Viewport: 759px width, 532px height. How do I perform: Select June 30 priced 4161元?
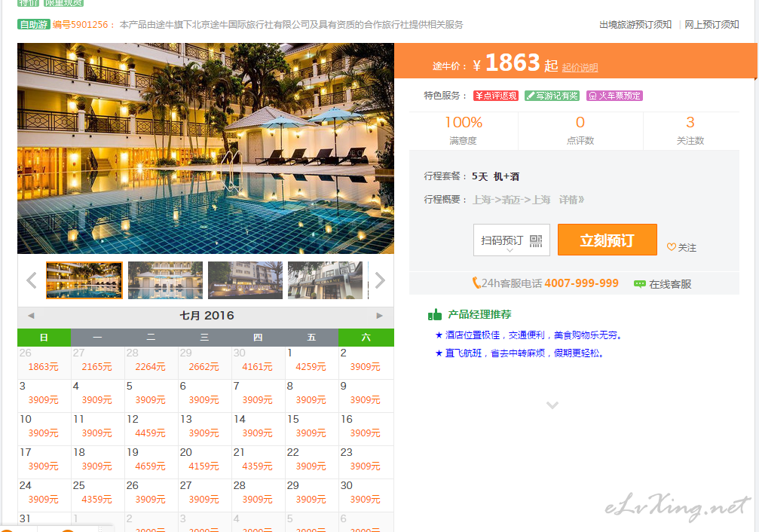tap(258, 362)
